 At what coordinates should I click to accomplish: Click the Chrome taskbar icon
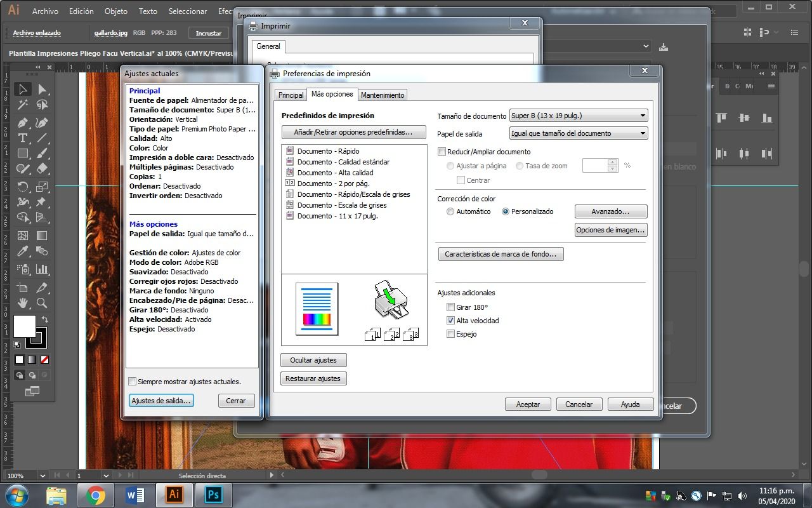point(95,495)
